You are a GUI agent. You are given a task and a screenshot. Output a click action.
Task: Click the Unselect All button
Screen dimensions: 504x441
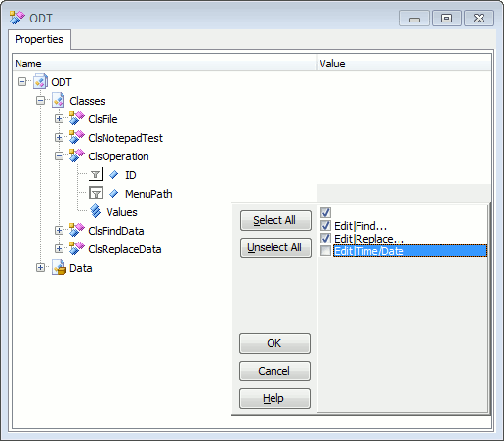pos(275,247)
